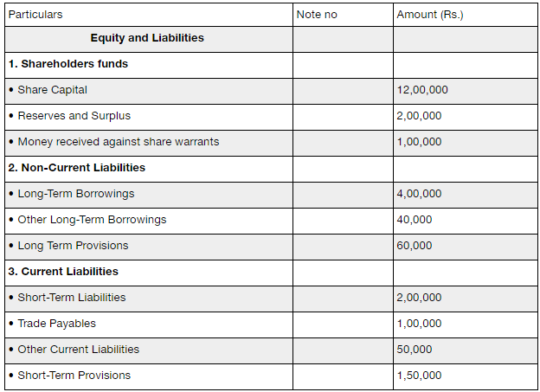Click the 4,00,000 amount cell
This screenshot has height=392, width=540.
(419, 194)
